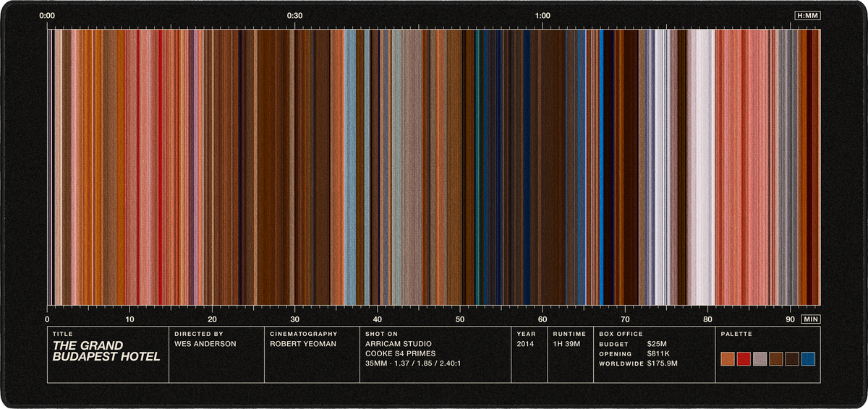Pick the dark brown palette swatch

[792, 358]
